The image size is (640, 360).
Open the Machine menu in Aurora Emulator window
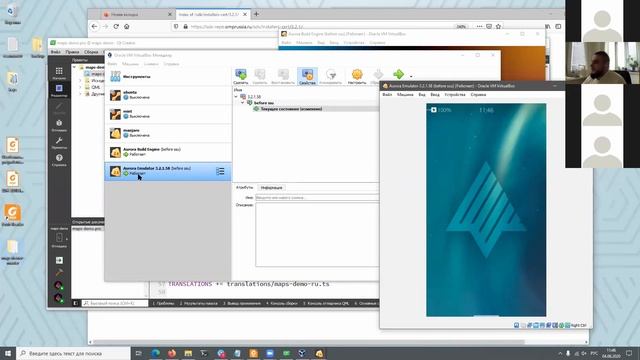click(405, 95)
